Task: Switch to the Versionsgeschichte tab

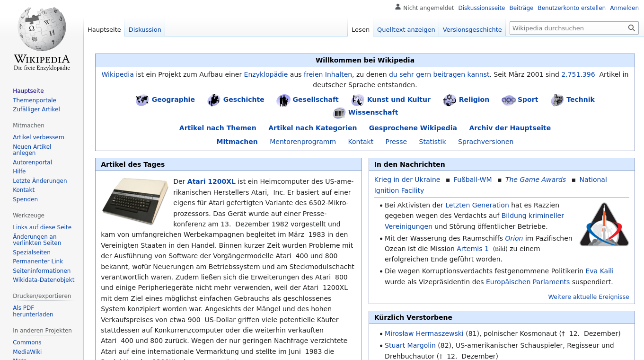Action: click(x=472, y=29)
